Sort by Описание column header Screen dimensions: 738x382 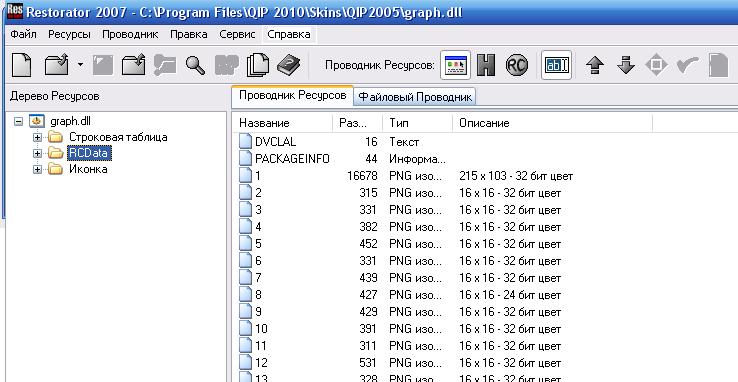pos(553,123)
